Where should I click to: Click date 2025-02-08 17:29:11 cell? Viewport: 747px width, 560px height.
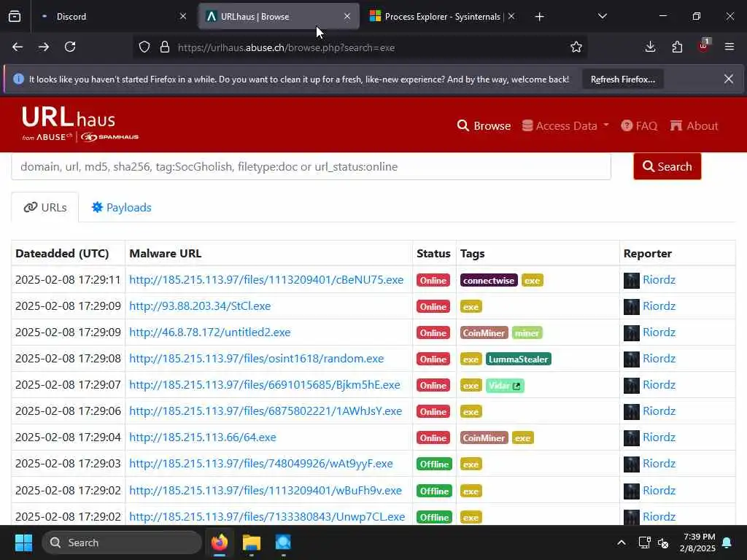(x=68, y=280)
